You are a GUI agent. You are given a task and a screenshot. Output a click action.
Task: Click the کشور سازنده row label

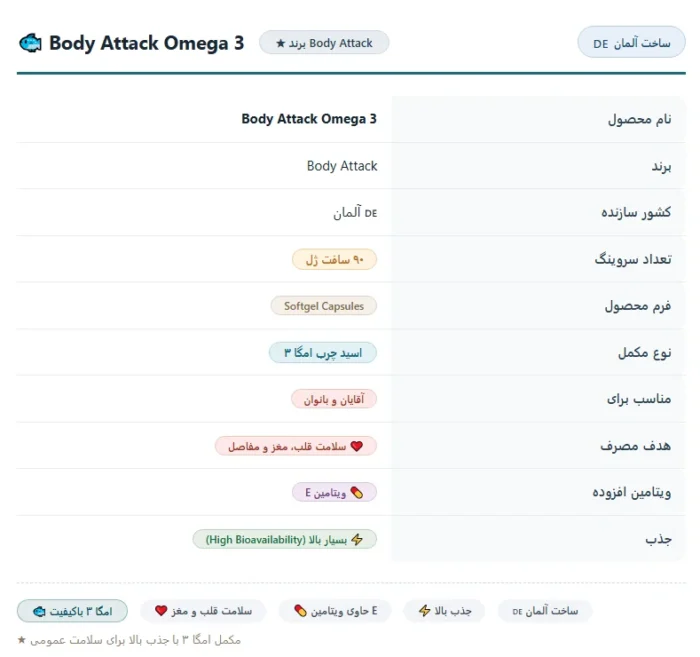(636, 212)
